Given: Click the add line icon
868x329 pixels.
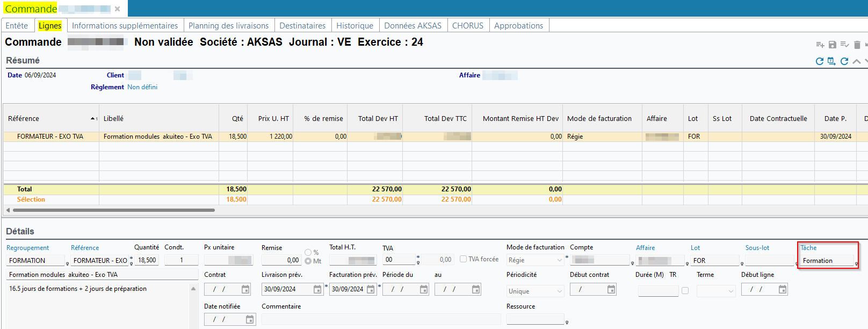Looking at the screenshot, I should pos(820,45).
